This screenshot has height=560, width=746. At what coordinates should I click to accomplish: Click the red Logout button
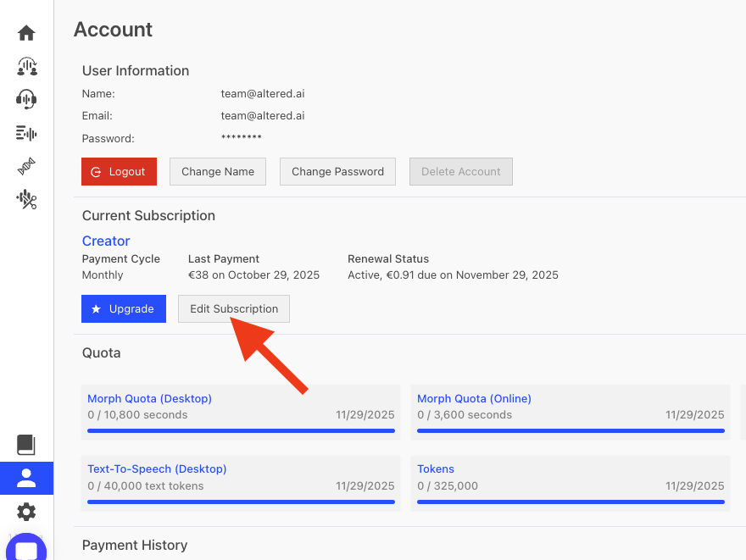119,171
